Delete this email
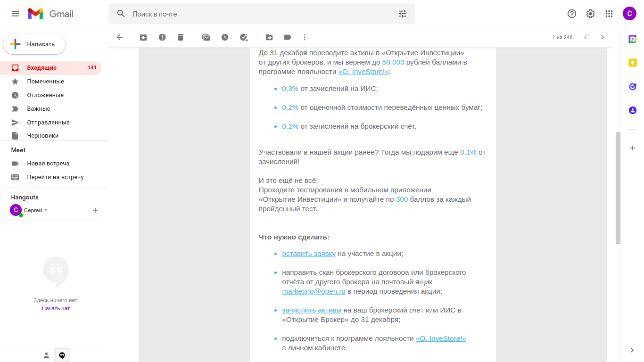 click(181, 37)
